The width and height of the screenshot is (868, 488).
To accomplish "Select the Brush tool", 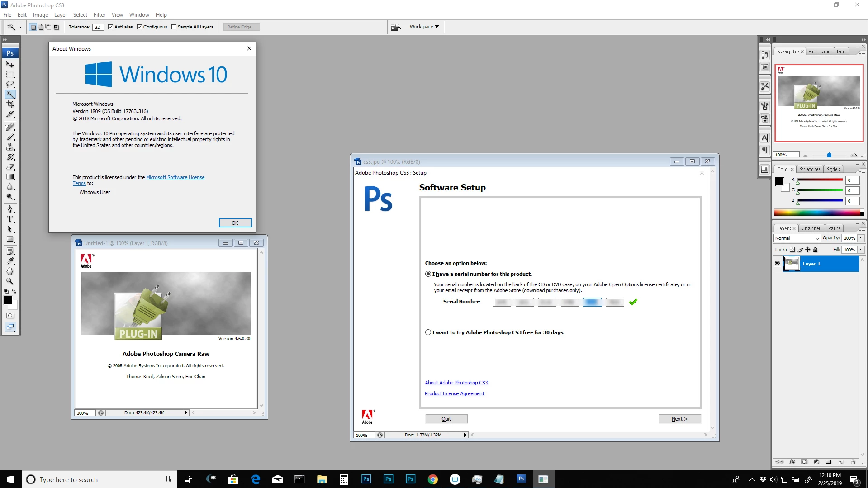I will point(10,137).
